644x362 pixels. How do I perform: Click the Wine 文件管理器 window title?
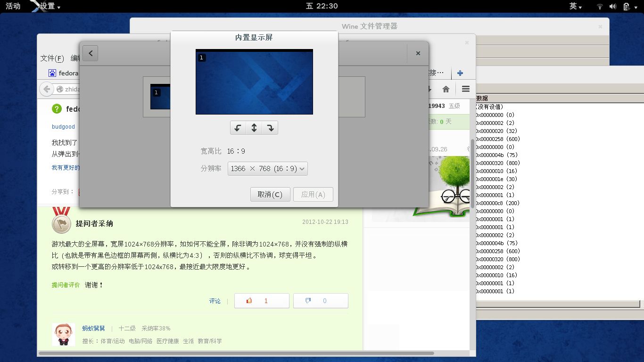[x=370, y=26]
